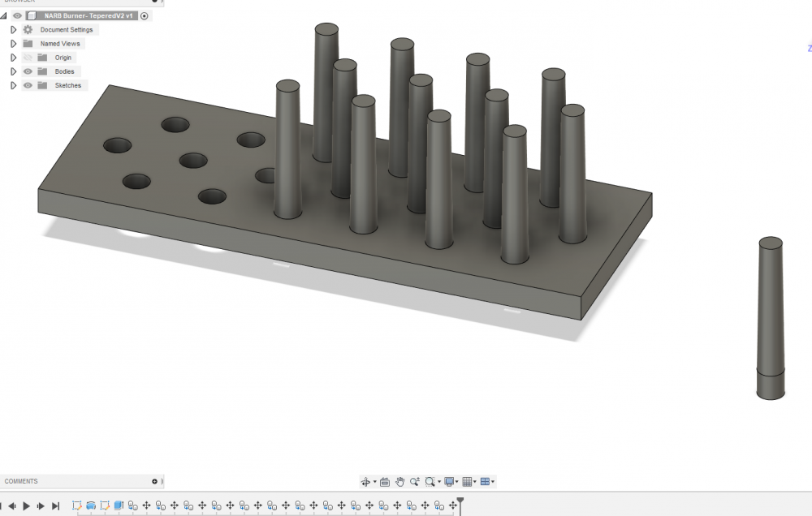Select the second sketch feature in timeline

[105, 505]
